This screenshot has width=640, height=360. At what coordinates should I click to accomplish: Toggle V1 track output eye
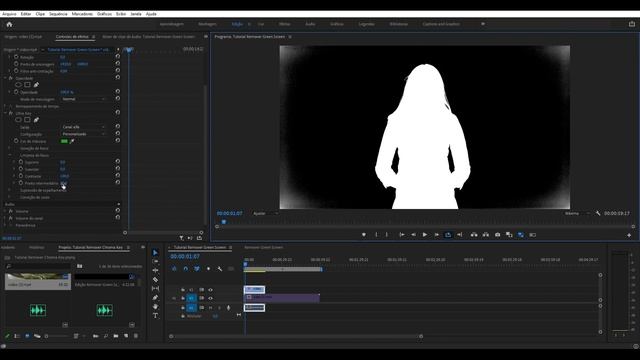(210, 298)
